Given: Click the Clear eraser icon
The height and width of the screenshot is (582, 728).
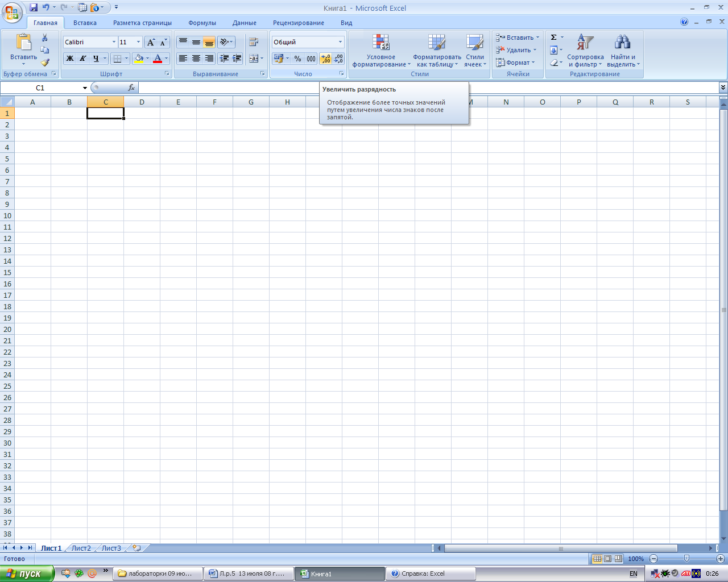Looking at the screenshot, I should click(x=553, y=63).
